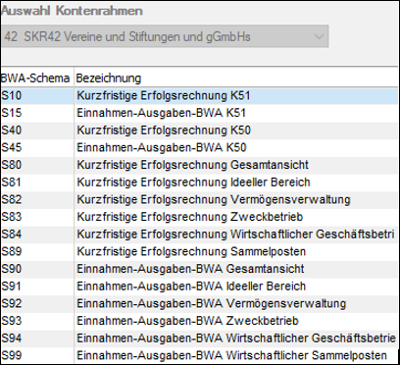Click the Bezeichnung column header
The width and height of the screenshot is (400, 365).
pyautogui.click(x=236, y=78)
